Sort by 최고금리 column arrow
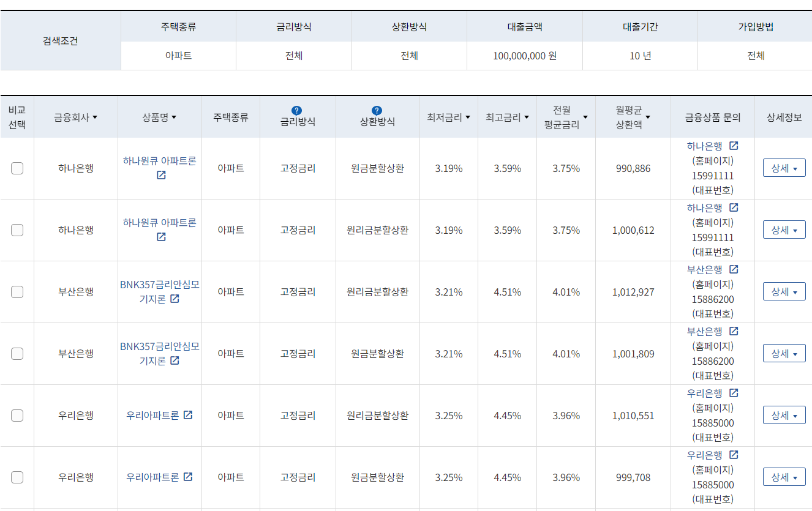 [x=527, y=117]
